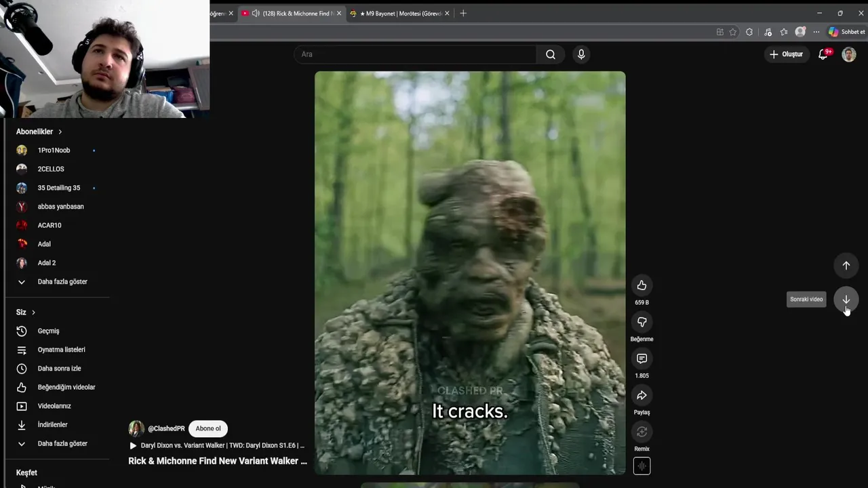Go to previous video with up arrow
This screenshot has width=868, height=488.
pyautogui.click(x=846, y=266)
